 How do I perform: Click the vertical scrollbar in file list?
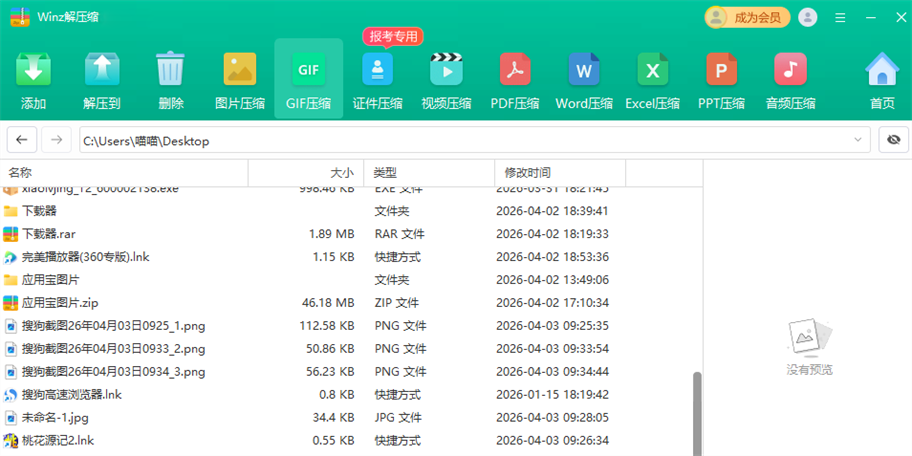pyautogui.click(x=697, y=410)
